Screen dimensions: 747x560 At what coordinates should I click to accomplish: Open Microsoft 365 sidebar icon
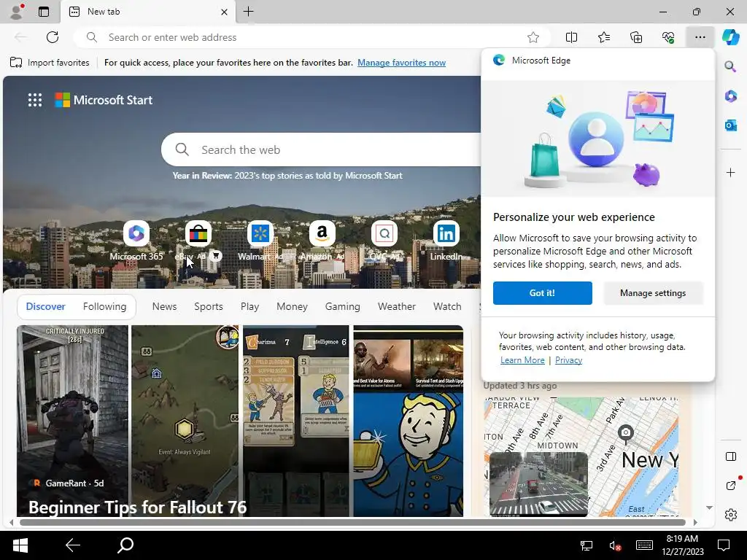730,96
